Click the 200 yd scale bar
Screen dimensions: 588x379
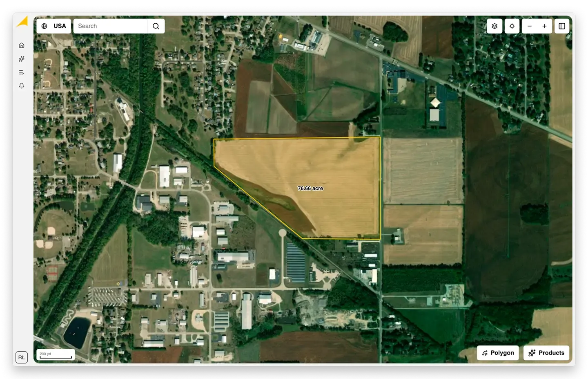56,354
